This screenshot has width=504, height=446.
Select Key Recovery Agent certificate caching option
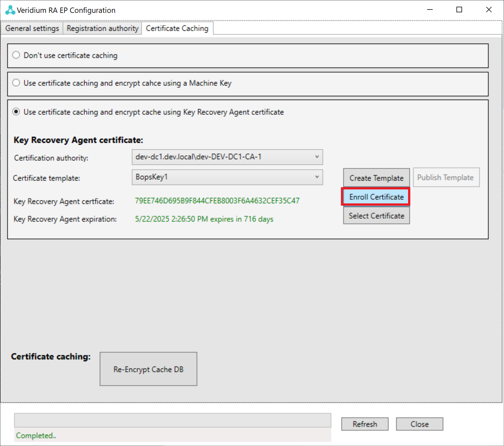pyautogui.click(x=16, y=112)
